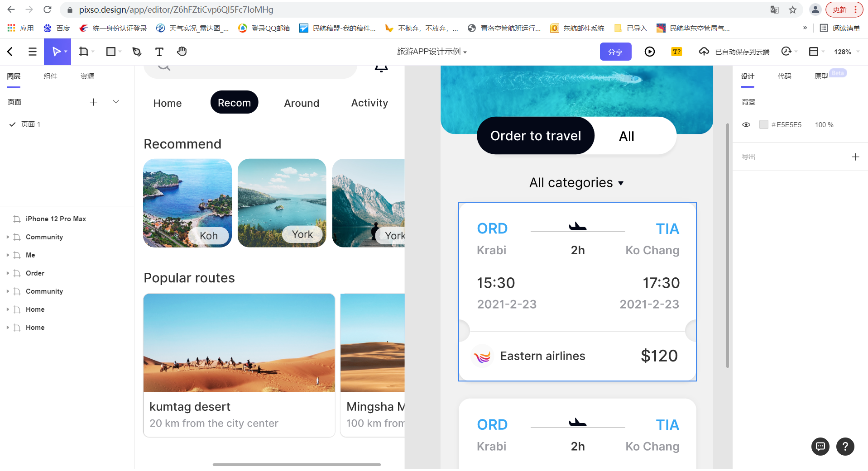Open the version history clock icon
Screen dimensions: 868x471
[x=786, y=52]
